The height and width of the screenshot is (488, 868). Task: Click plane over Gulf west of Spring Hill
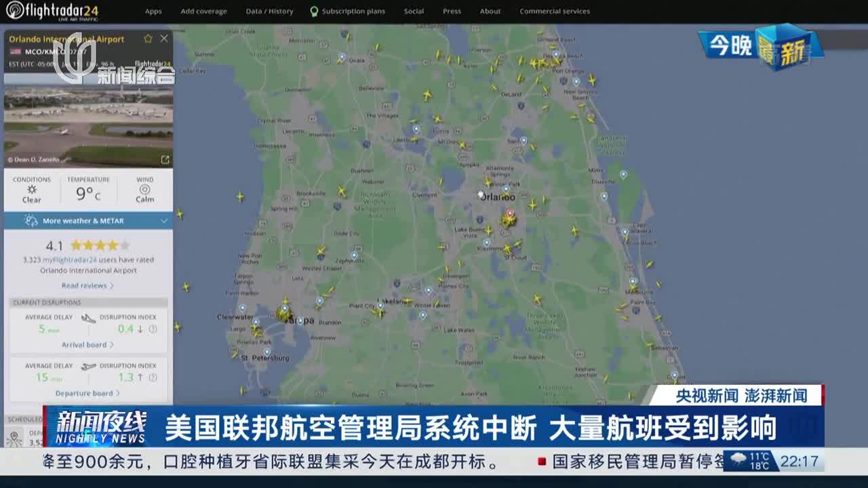click(239, 197)
